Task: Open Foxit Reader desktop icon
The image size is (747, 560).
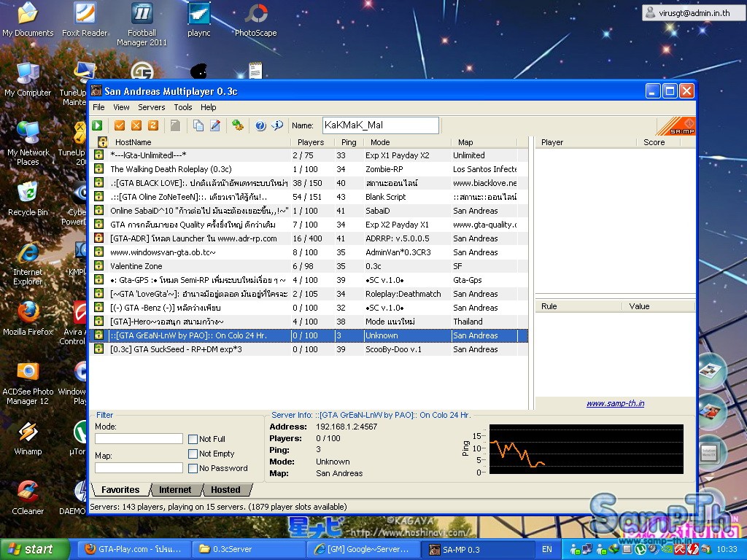Action: coord(85,19)
